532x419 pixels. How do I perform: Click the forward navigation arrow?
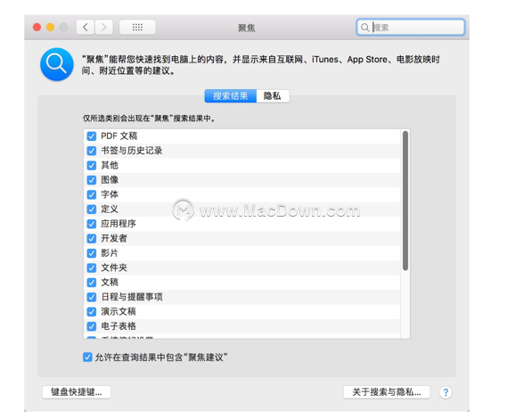tap(103, 27)
